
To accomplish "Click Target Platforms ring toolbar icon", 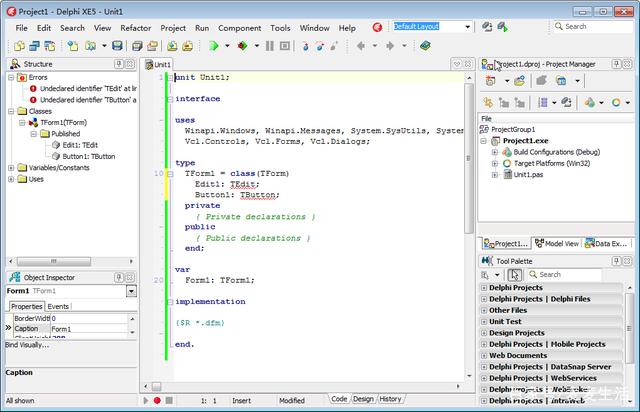I will [x=616, y=102].
